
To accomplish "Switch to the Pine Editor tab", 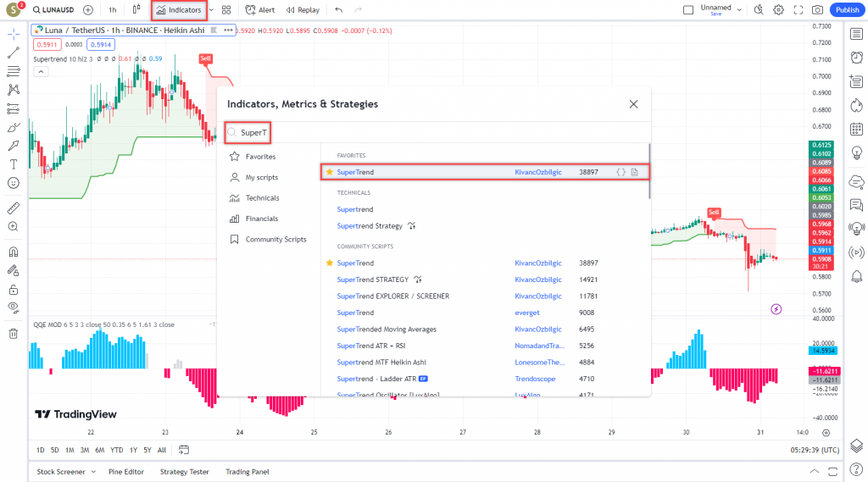I will click(126, 472).
